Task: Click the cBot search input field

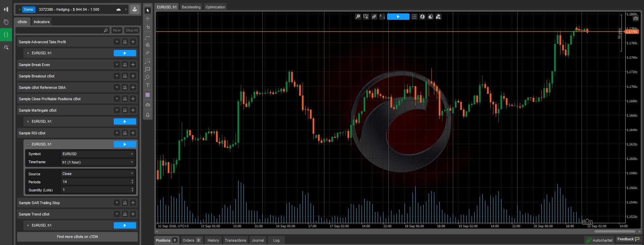Action: 63,30
